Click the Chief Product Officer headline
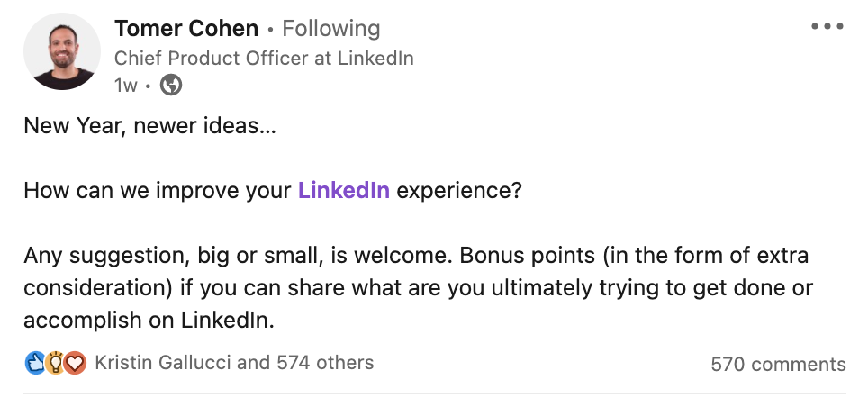This screenshot has height=398, width=868. (264, 59)
